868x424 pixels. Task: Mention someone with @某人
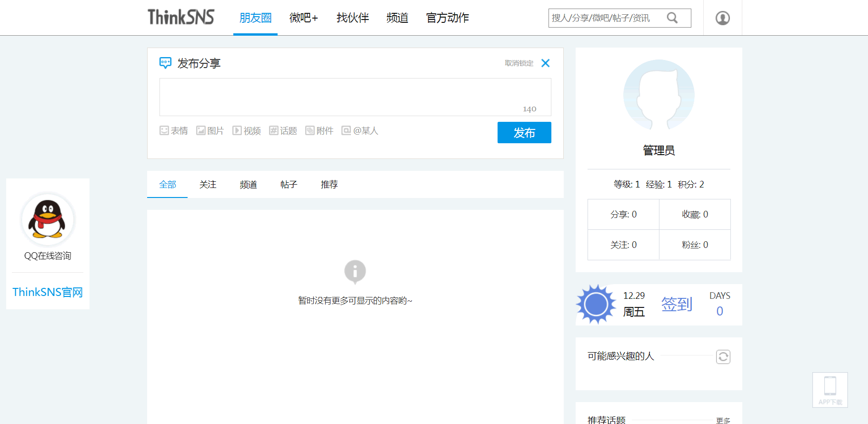tap(359, 130)
